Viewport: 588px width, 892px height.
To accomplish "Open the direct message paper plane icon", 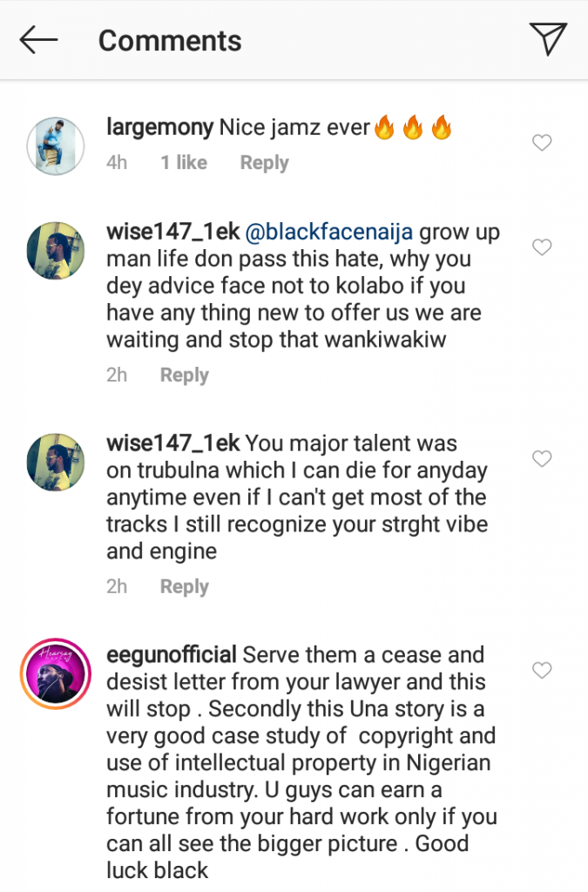I will click(548, 39).
